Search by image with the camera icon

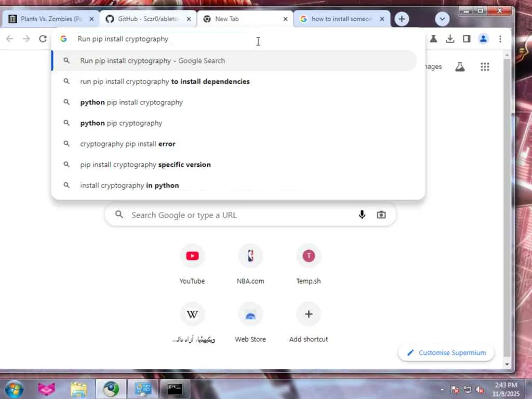click(381, 215)
